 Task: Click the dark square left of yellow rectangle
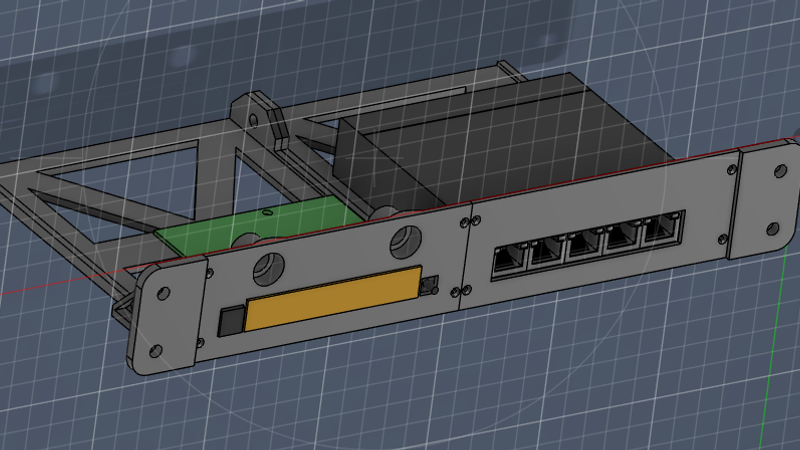pyautogui.click(x=230, y=321)
